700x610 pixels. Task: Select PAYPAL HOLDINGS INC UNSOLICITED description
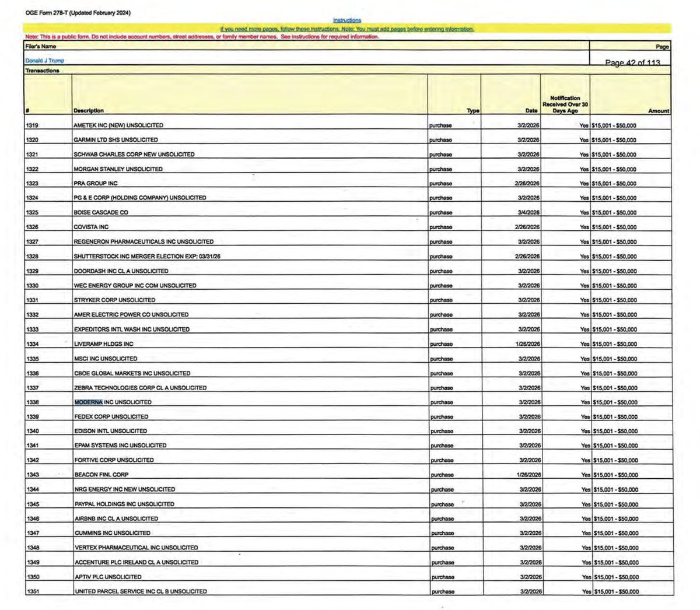click(x=124, y=504)
